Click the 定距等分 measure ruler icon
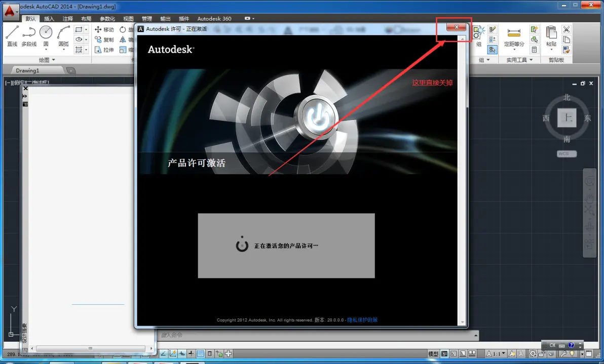The width and height of the screenshot is (604, 364). coord(514,33)
